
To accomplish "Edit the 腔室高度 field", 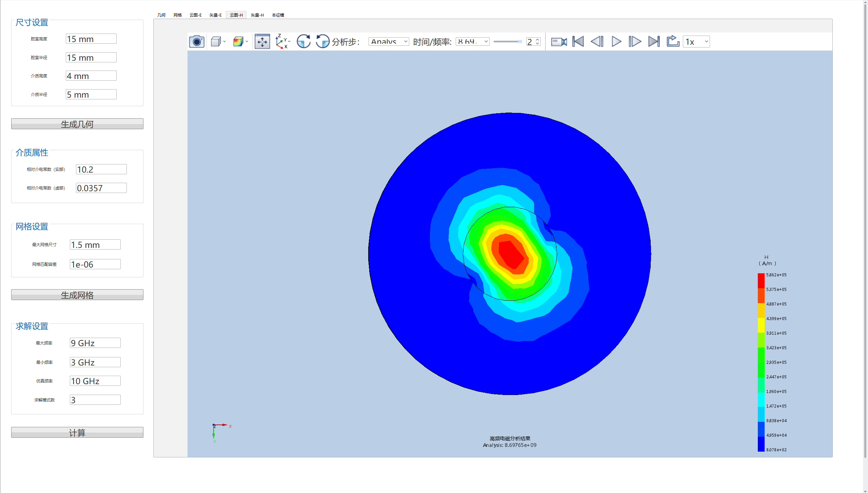I will (91, 39).
